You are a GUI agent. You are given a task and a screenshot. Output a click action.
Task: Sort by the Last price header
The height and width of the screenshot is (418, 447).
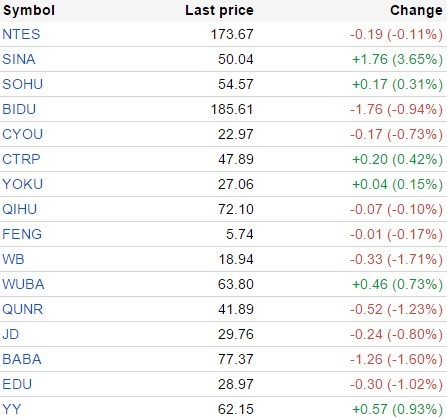click(219, 10)
